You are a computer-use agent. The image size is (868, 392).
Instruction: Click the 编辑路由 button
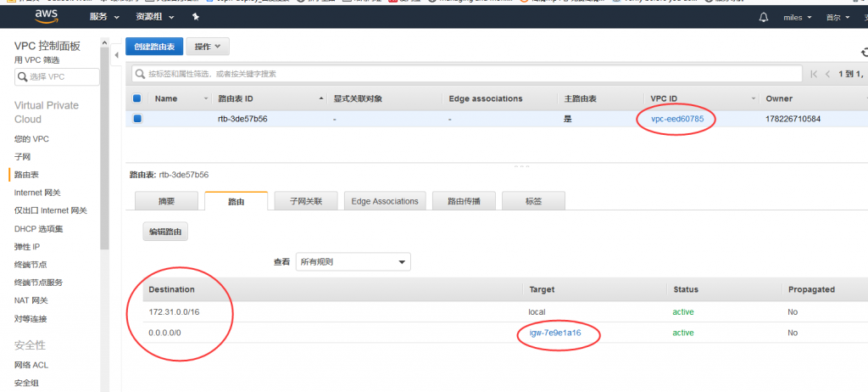[x=165, y=232]
